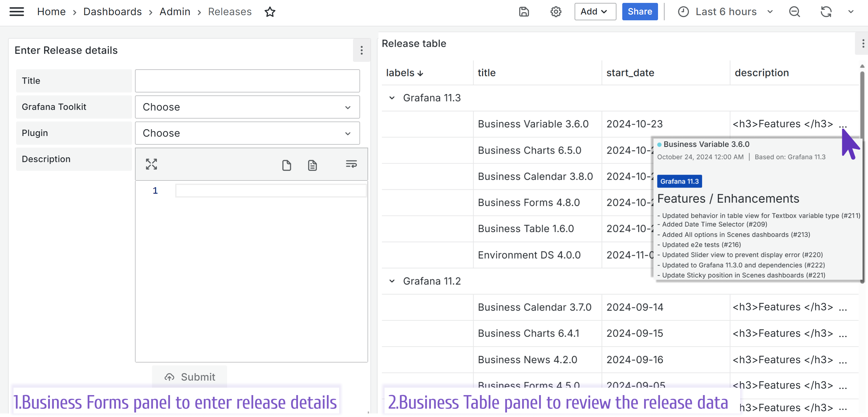The height and width of the screenshot is (417, 868).
Task: Click the Home breadcrumb link
Action: point(50,12)
